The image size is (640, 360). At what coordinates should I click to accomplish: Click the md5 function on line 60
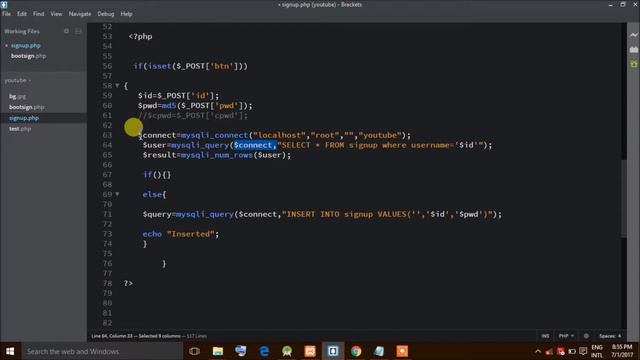(x=169, y=106)
